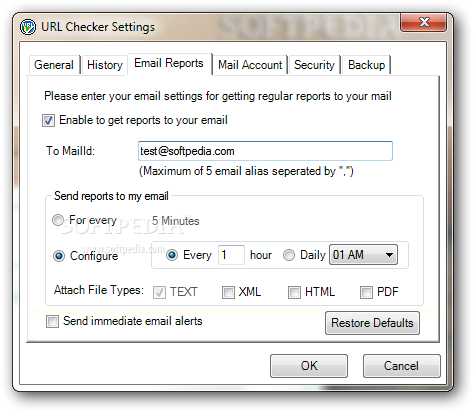
Task: Select the Email Reports tab
Action: (169, 63)
